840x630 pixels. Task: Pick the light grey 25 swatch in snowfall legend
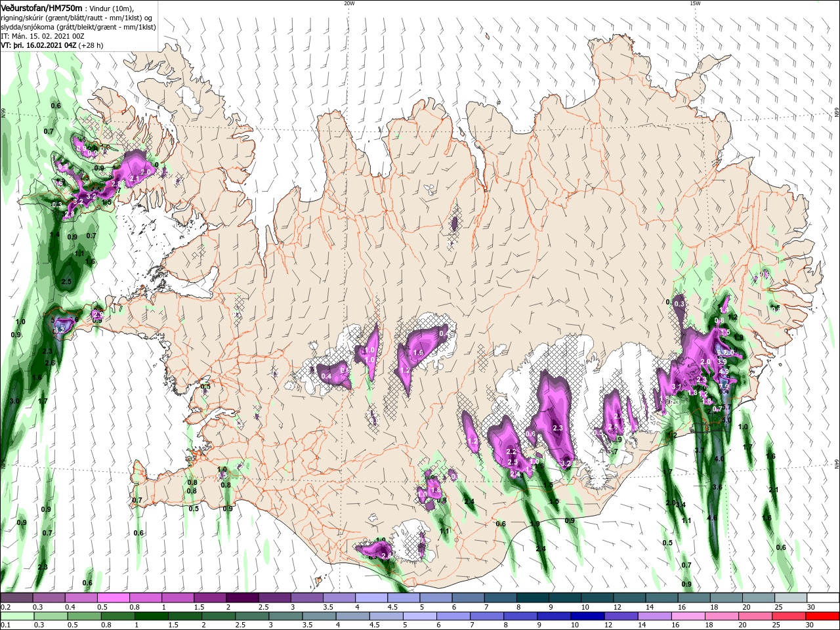click(791, 598)
